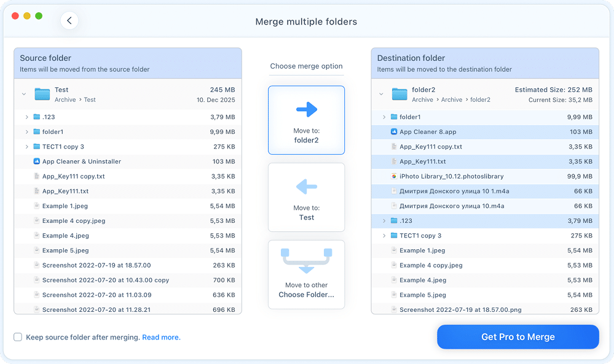The height and width of the screenshot is (364, 614).
Task: Click folder2 in destination breadcrumb path
Action: pos(480,99)
